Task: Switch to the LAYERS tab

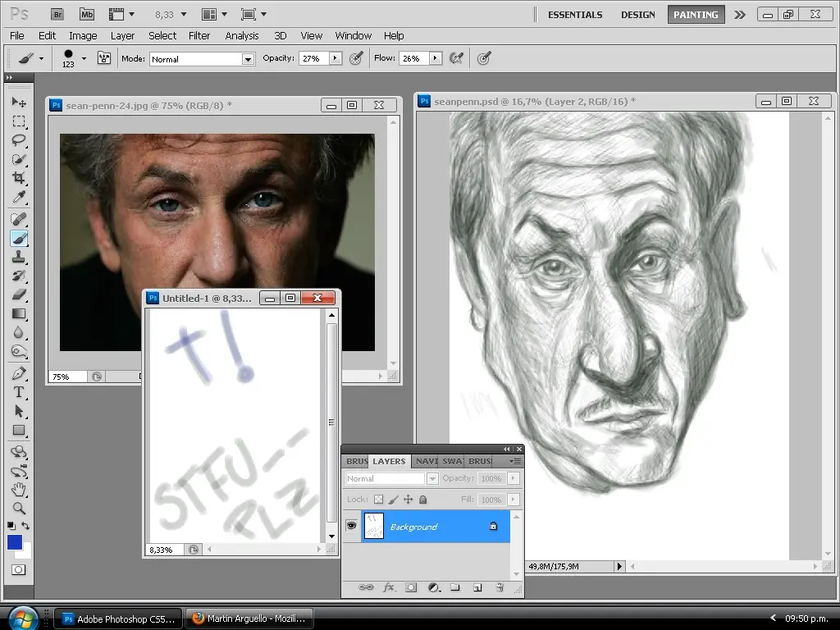Action: [x=389, y=461]
